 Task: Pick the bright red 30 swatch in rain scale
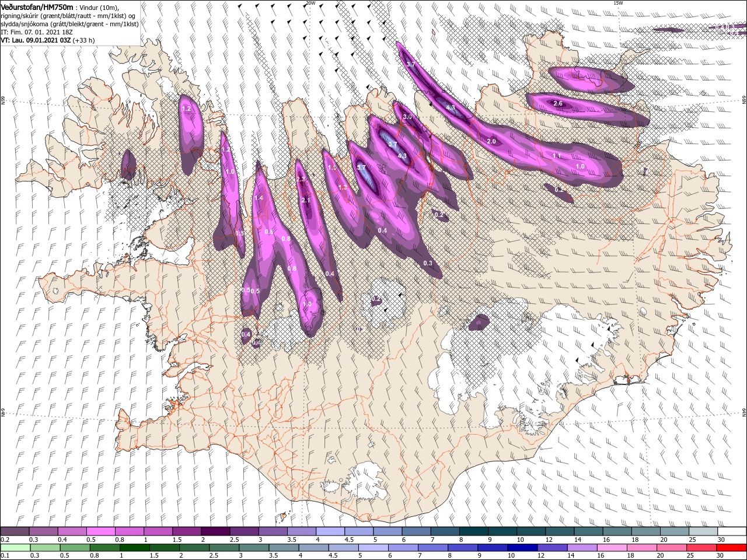pyautogui.click(x=732, y=548)
